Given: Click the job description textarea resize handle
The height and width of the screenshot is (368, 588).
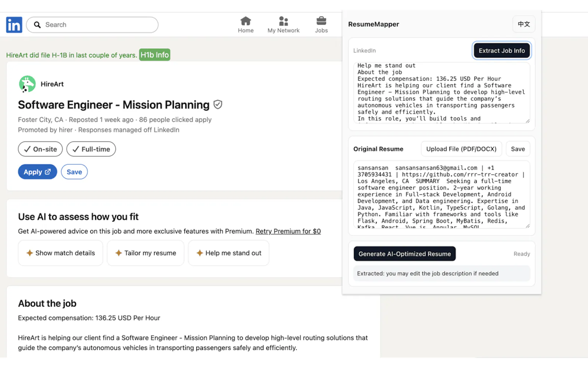Looking at the screenshot, I should pos(527,121).
